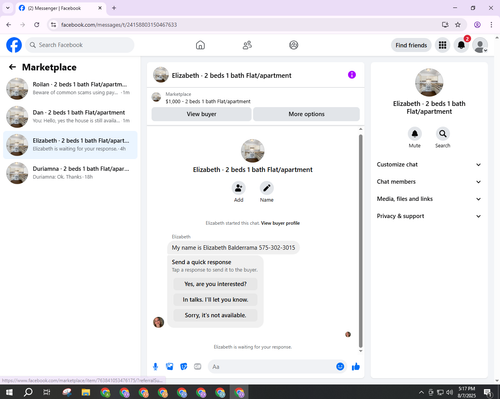Open Windows taskbar search
Image resolution: width=500 pixels, height=399 pixels.
click(x=28, y=392)
